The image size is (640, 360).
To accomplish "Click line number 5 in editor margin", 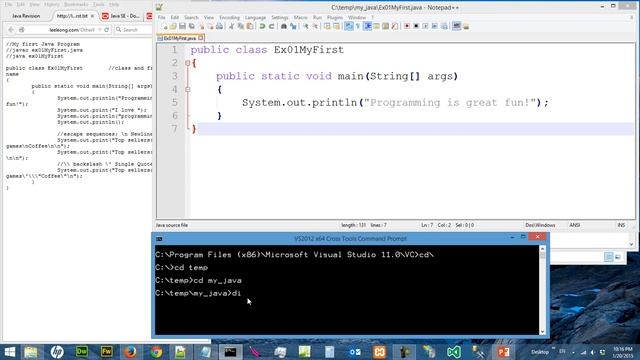I will pos(175,102).
